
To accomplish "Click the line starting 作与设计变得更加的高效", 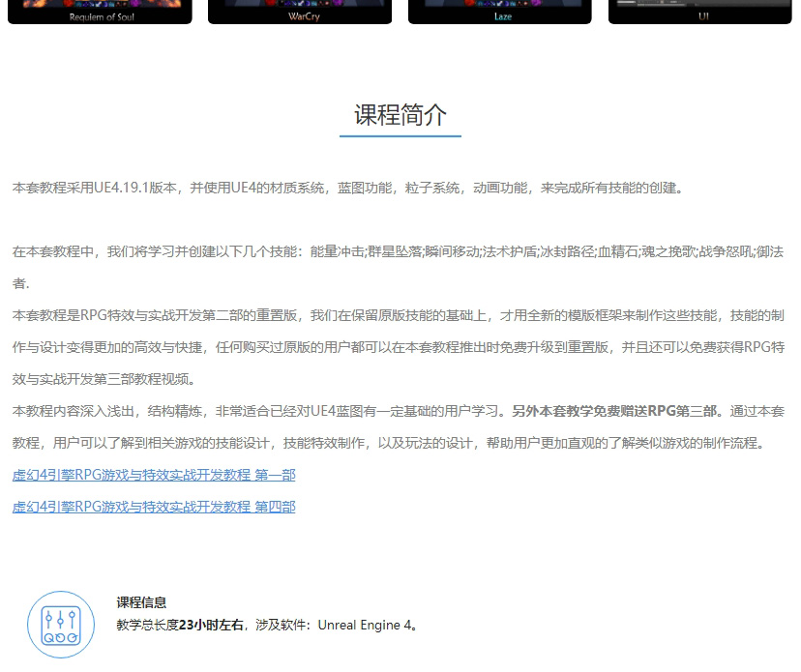I will pyautogui.click(x=398, y=347).
